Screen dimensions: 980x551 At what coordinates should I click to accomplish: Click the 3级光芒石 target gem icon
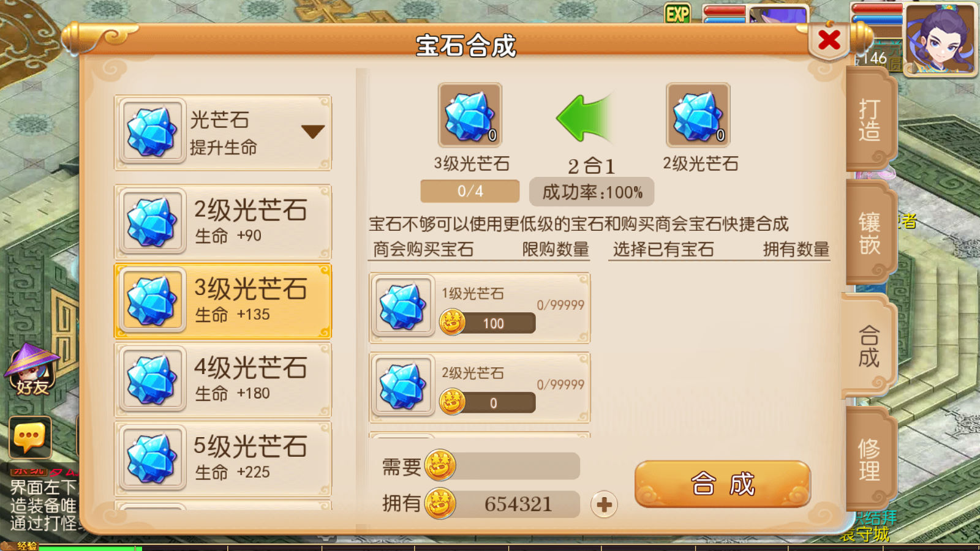pyautogui.click(x=470, y=115)
